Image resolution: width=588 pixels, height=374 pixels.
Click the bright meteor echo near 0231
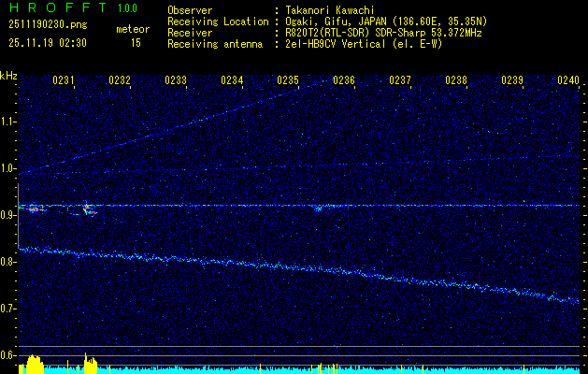(x=34, y=209)
